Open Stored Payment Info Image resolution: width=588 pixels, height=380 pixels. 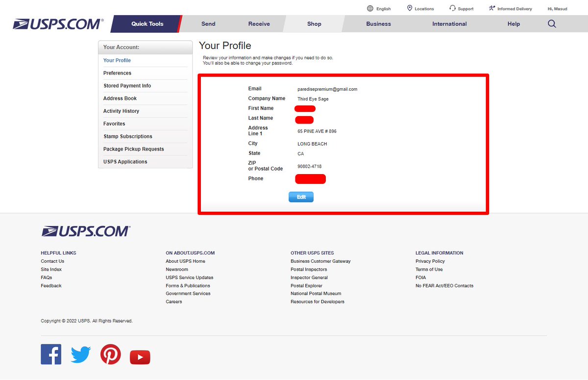tap(127, 86)
